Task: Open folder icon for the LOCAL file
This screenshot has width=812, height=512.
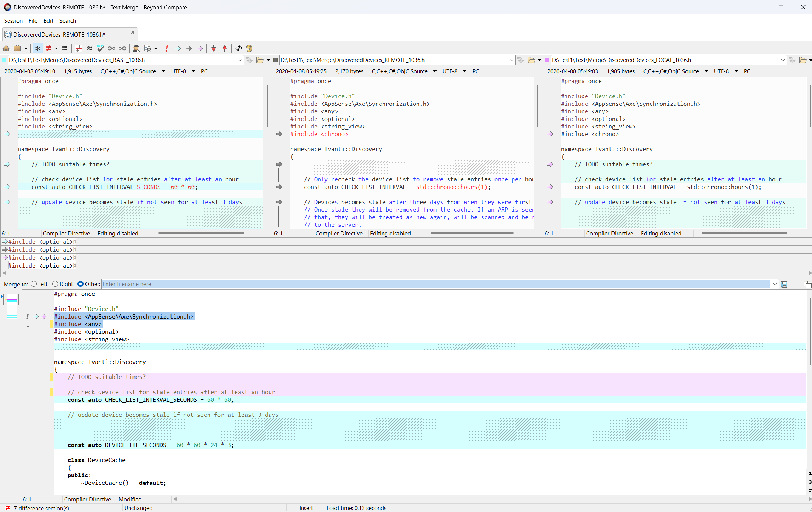Action: 803,60
